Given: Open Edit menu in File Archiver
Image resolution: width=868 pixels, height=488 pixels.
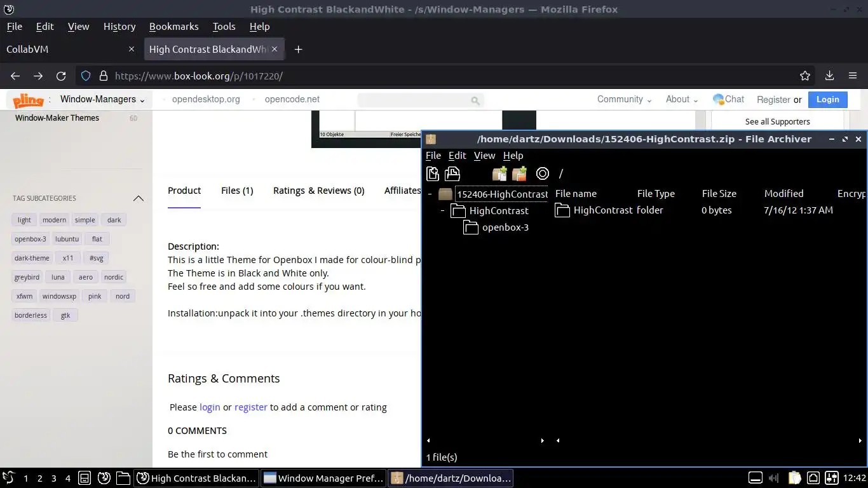Looking at the screenshot, I should coord(457,155).
